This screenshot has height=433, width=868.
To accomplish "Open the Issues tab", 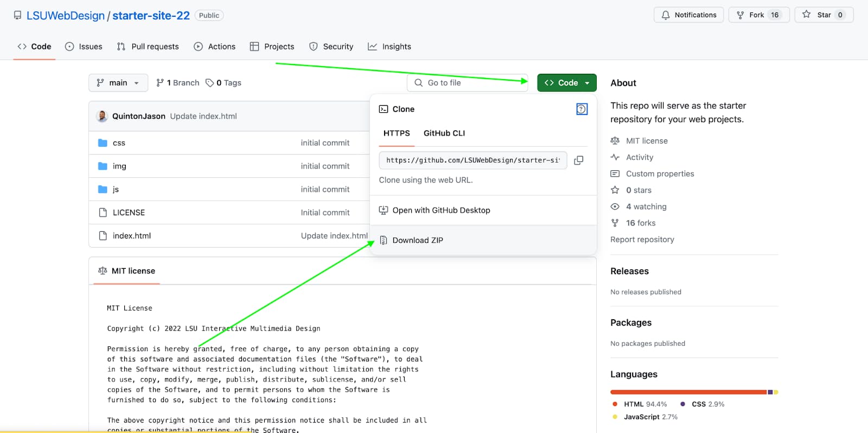I will point(84,47).
